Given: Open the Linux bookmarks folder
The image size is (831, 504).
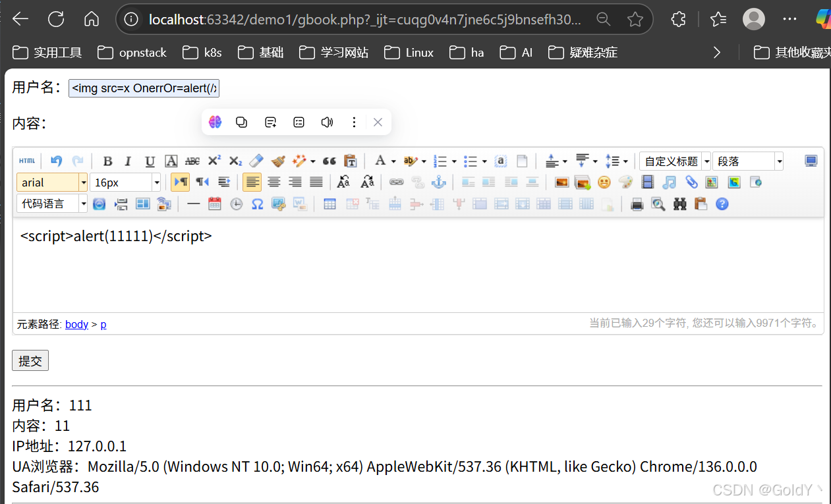Looking at the screenshot, I should pyautogui.click(x=409, y=53).
